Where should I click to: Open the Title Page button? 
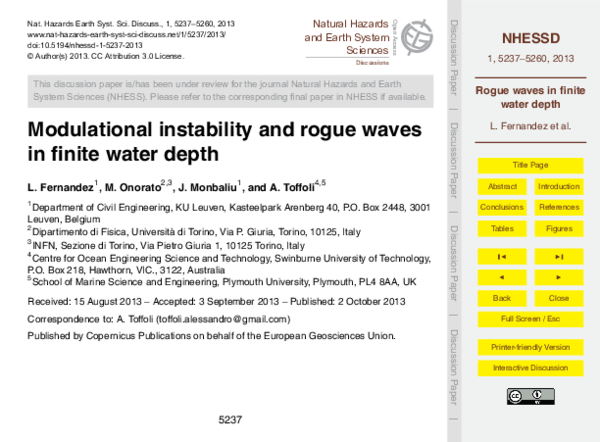530,165
